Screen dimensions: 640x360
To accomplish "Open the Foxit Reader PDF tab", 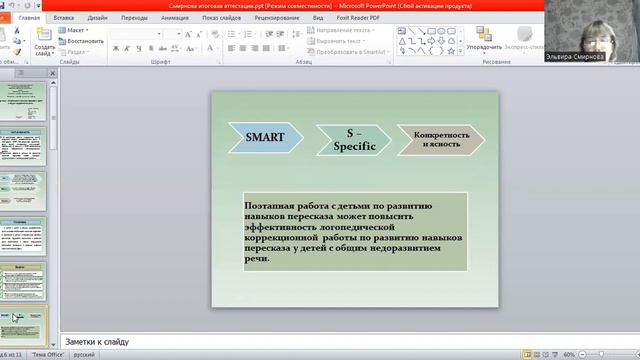I will tap(358, 18).
